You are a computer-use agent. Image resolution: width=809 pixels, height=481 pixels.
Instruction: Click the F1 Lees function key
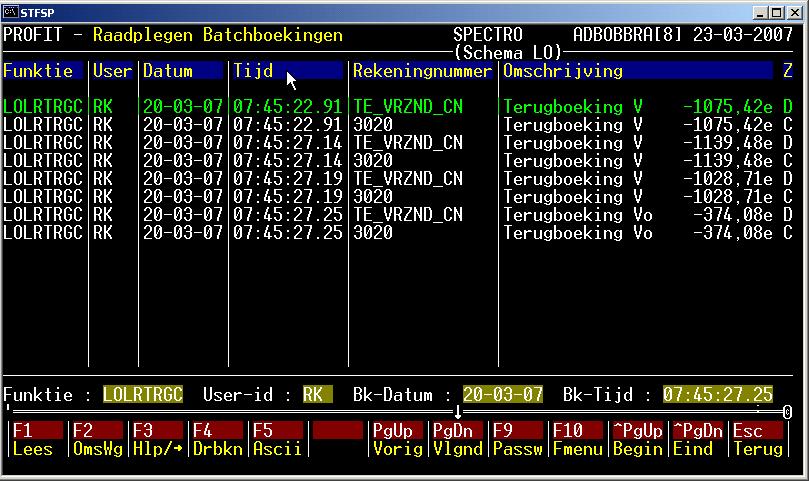coord(36,439)
